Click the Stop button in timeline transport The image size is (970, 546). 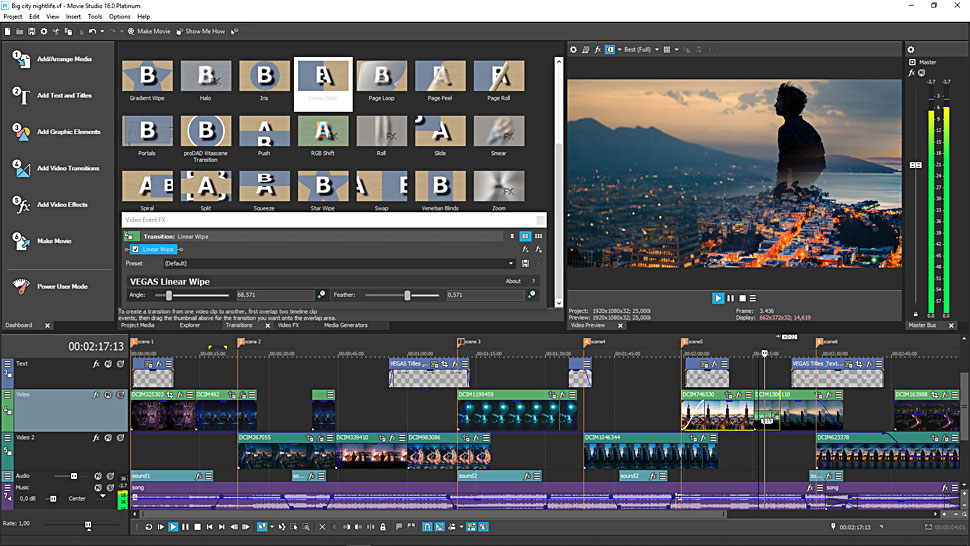(198, 527)
